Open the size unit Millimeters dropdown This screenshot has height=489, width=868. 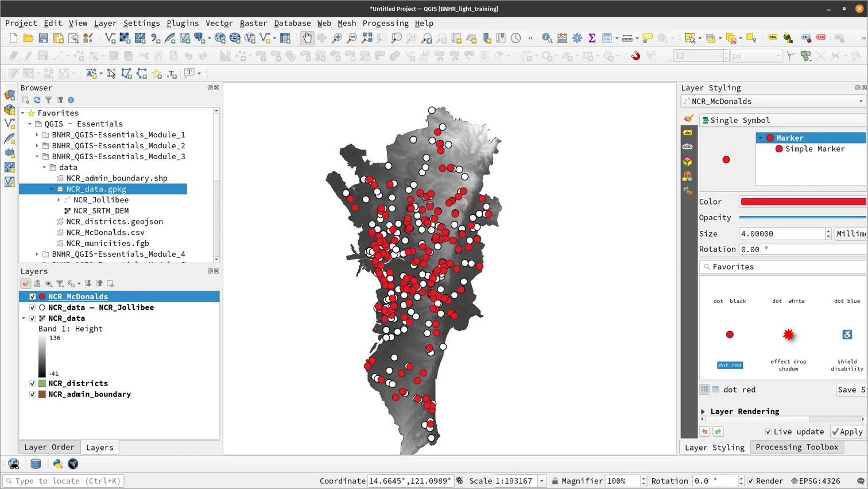tap(851, 234)
